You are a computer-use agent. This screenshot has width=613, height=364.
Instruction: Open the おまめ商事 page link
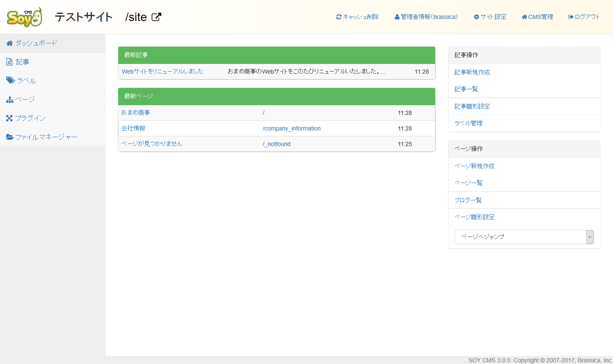[x=135, y=113]
